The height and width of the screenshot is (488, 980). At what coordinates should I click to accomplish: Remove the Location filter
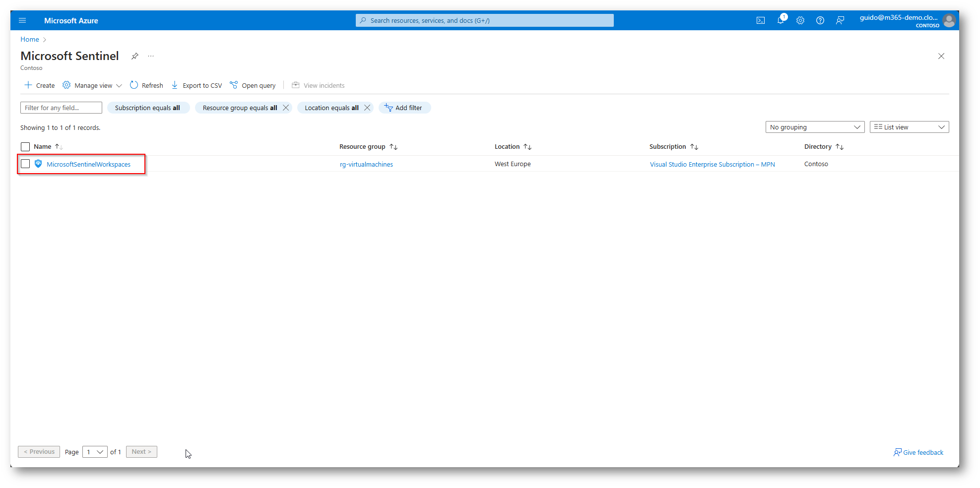click(367, 108)
